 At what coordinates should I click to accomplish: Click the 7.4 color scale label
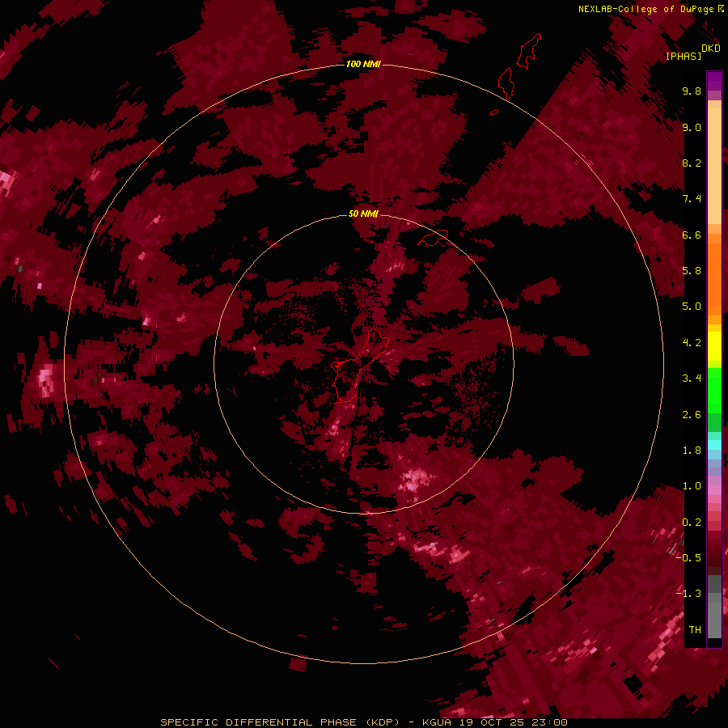coord(692,199)
